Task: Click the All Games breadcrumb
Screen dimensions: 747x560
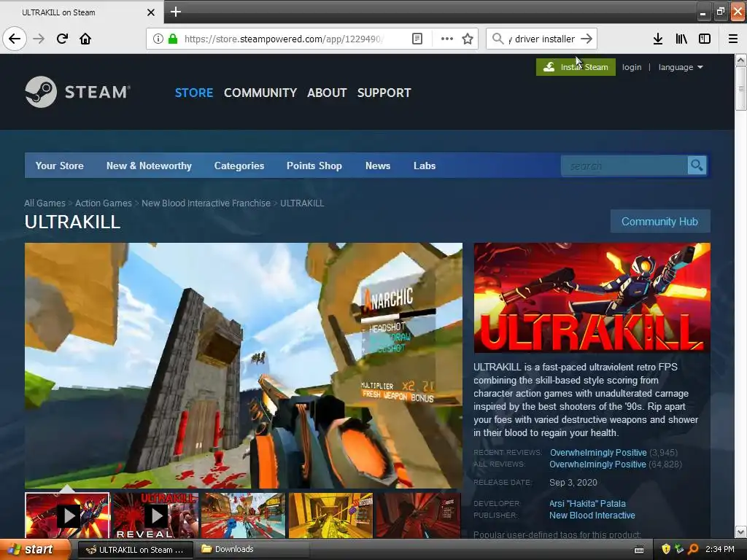Action: [44, 203]
